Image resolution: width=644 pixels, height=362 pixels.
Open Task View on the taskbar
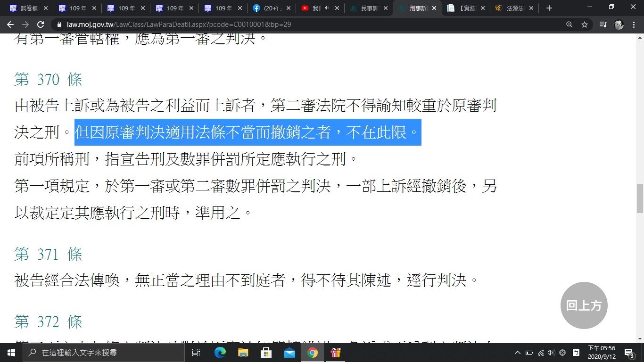(x=196, y=353)
